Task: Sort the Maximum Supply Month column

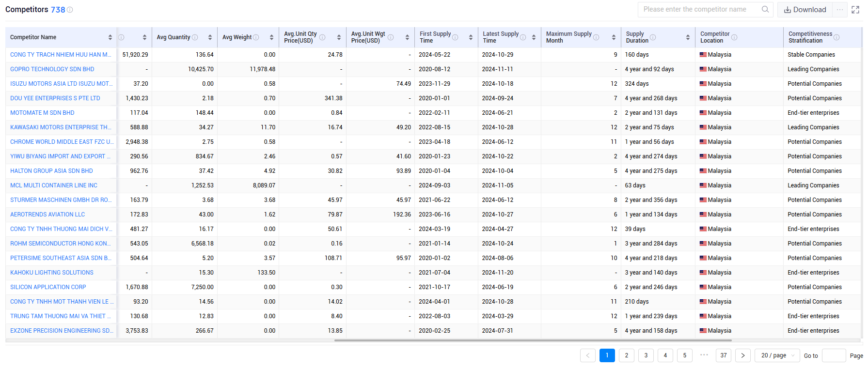Action: [x=614, y=37]
